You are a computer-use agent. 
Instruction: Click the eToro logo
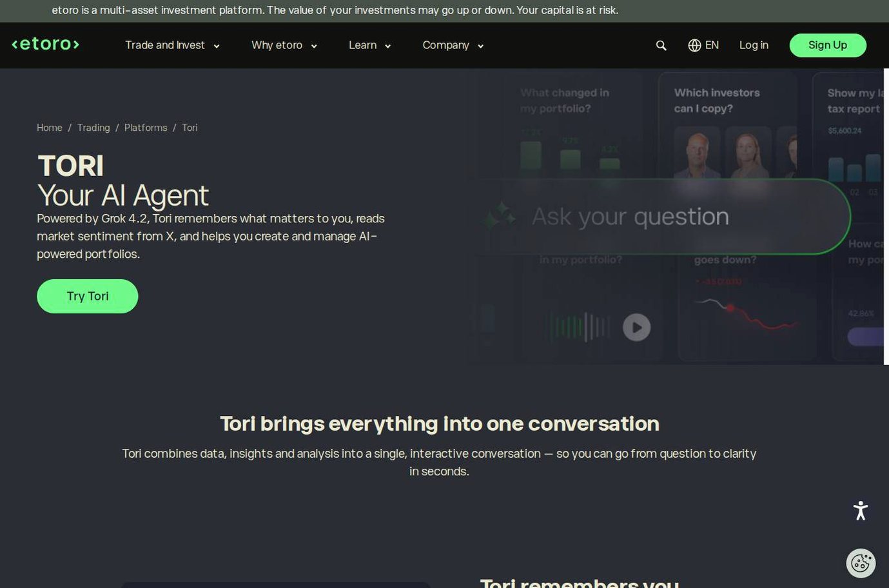[x=46, y=44]
